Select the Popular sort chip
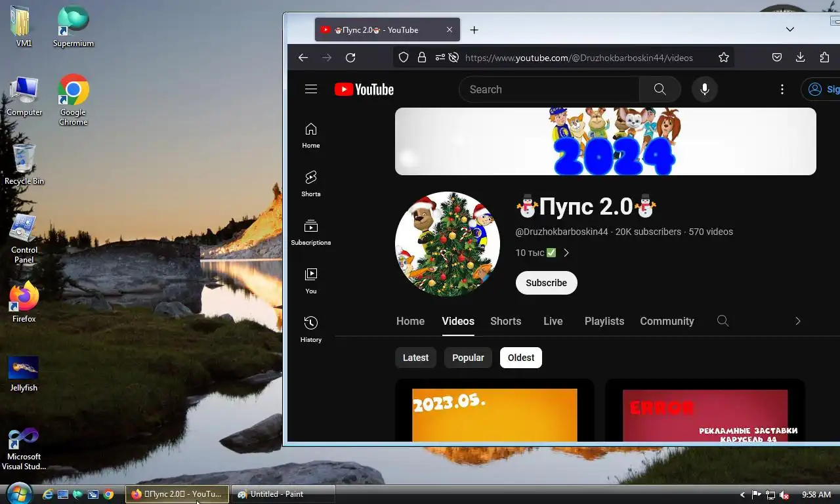This screenshot has height=504, width=840. click(x=468, y=358)
